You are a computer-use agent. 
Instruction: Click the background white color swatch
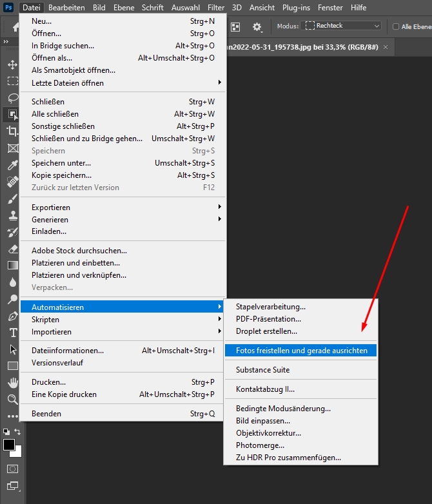17,452
